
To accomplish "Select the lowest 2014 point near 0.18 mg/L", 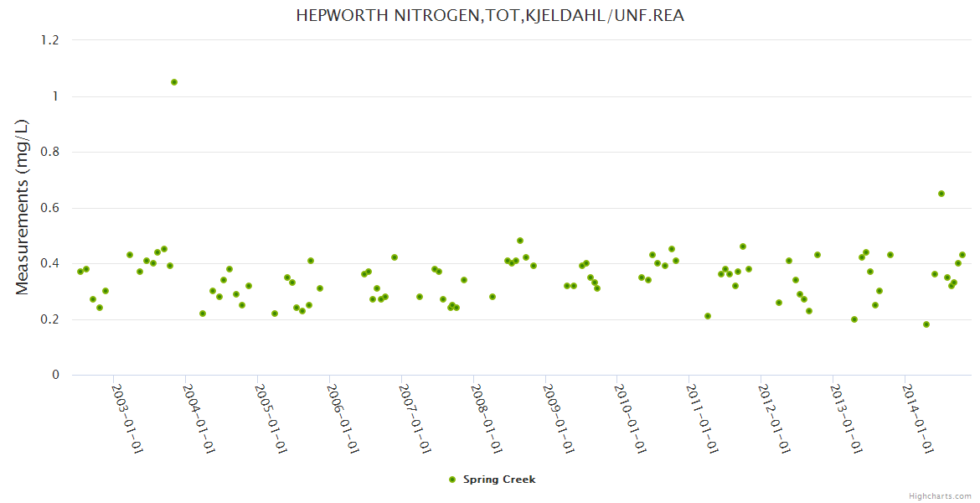I will pyautogui.click(x=926, y=324).
